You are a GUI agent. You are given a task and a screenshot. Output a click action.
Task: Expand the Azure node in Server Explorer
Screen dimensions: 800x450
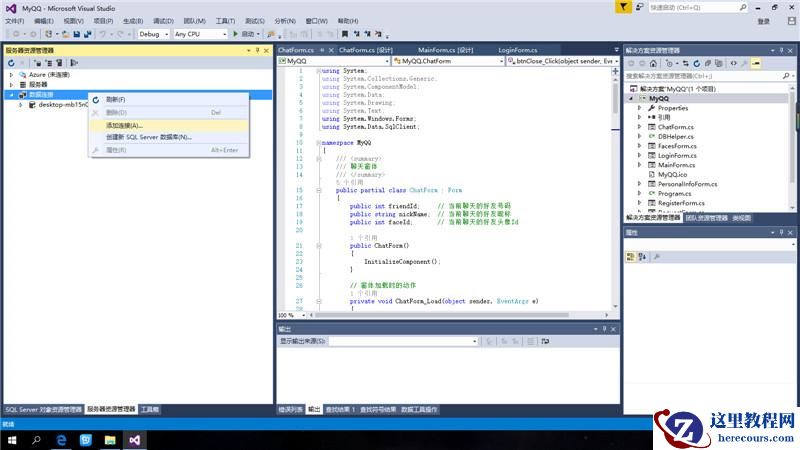[x=11, y=75]
